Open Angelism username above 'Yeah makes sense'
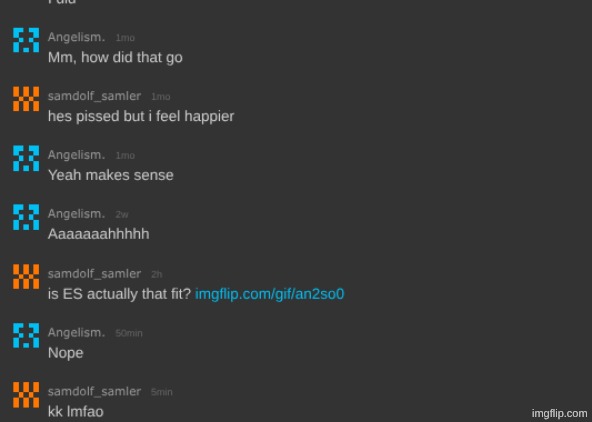592x422 pixels. point(76,155)
